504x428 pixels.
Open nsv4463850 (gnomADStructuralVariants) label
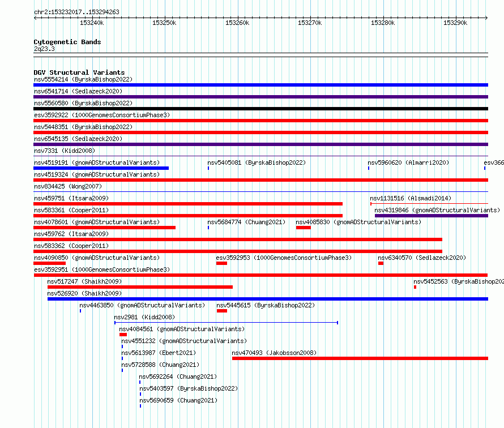tap(142, 305)
